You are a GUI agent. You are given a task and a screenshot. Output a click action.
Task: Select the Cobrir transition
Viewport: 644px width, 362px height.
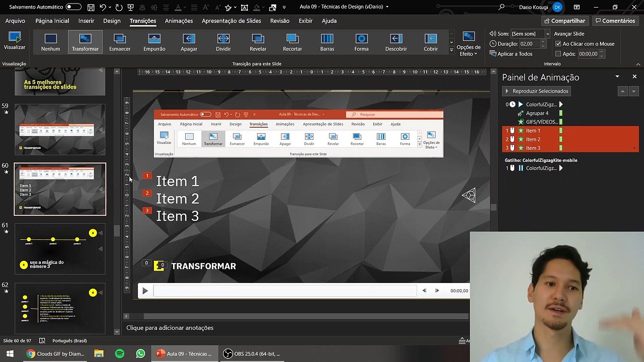pyautogui.click(x=431, y=42)
